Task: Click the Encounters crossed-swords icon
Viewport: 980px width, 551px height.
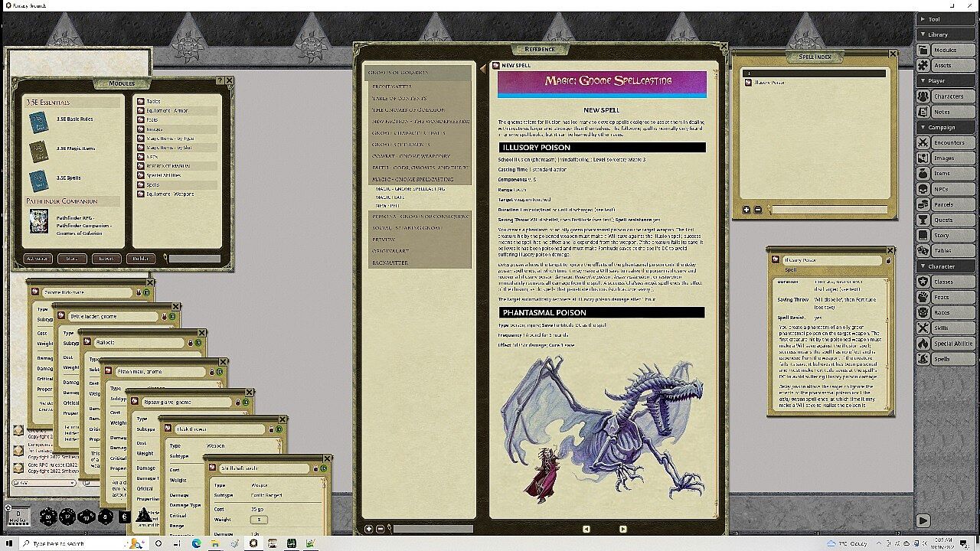Action: pos(923,142)
